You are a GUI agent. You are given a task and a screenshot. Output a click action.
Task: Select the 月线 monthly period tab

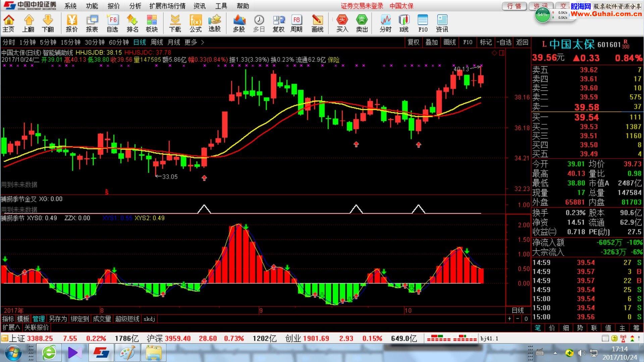(x=174, y=42)
